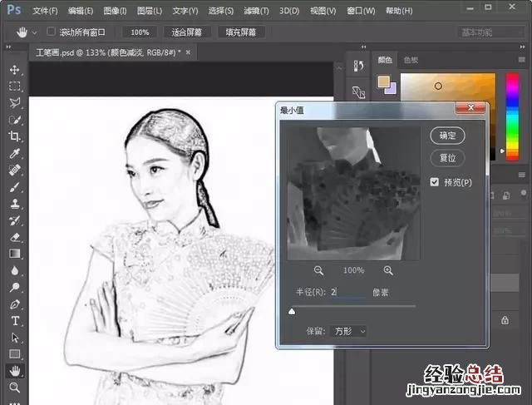
Task: Open the Window menu
Action: pyautogui.click(x=361, y=11)
